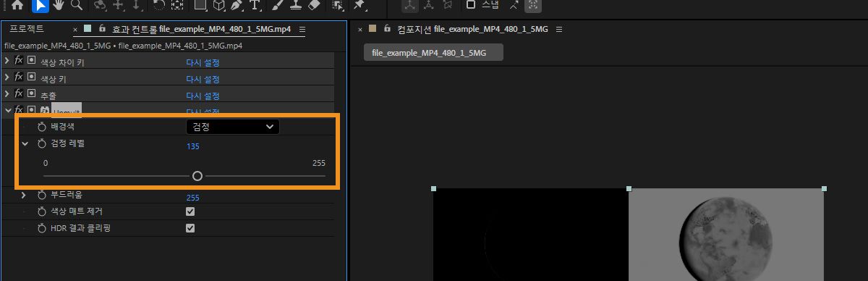Select the Hand tool

click(x=58, y=5)
